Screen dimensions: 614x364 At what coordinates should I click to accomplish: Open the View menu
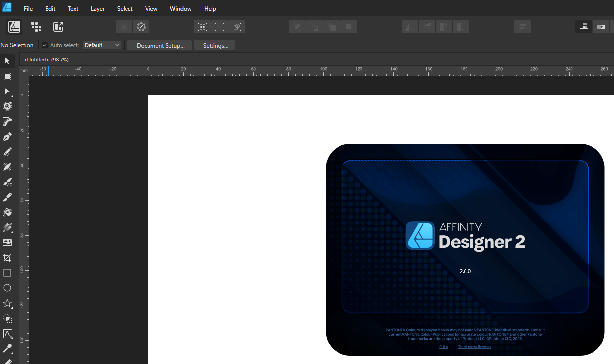coord(151,9)
